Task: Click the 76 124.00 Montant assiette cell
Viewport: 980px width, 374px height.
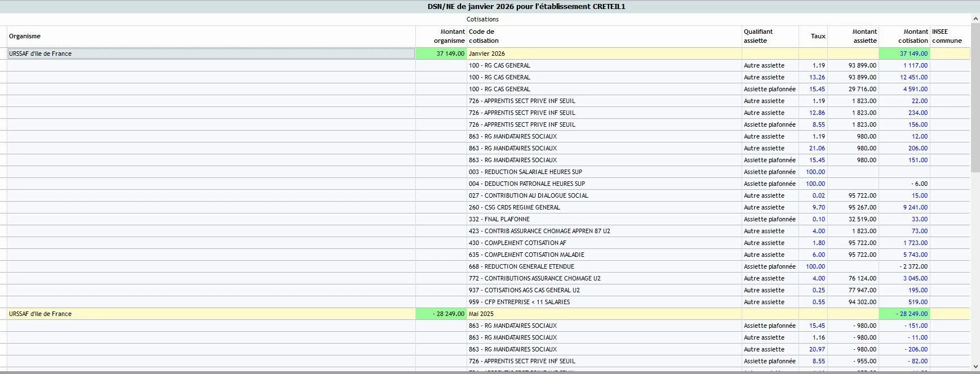Action: [x=853, y=278]
